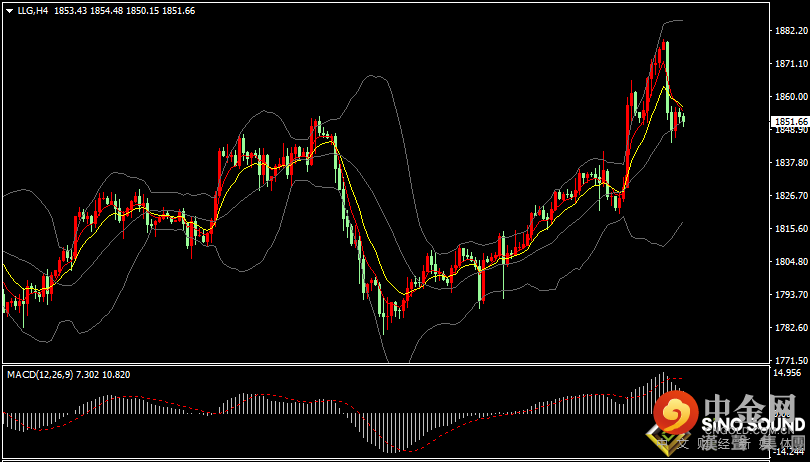The width and height of the screenshot is (810, 462).
Task: Click the LLG,H4 symbol label
Action: click(32, 11)
